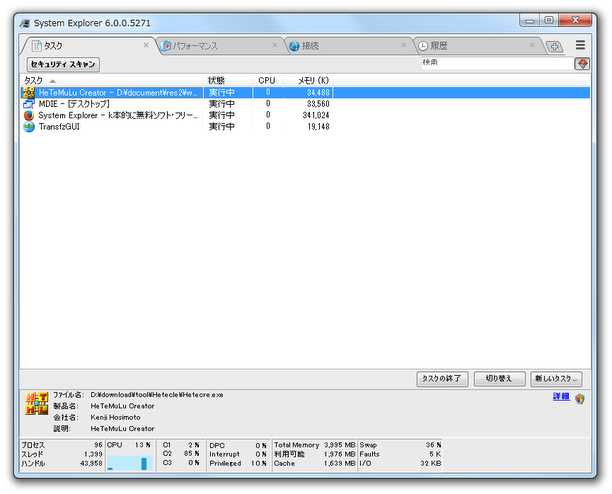Minimize the System Explorer window

pos(530,21)
